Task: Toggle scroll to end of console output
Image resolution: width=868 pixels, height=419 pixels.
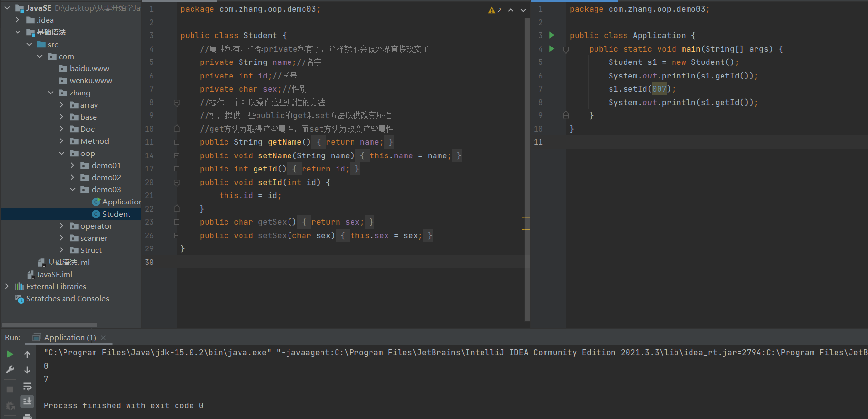Action: coord(27,401)
